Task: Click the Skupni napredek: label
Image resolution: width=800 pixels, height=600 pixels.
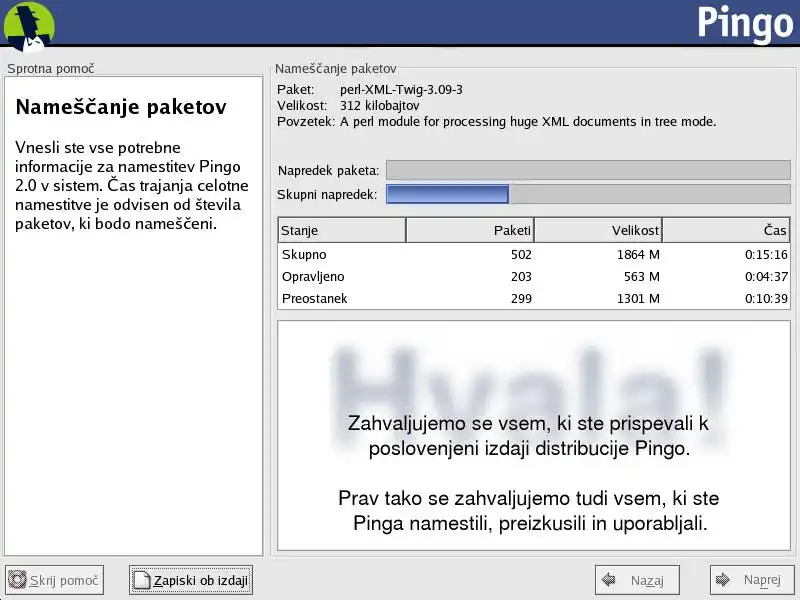Action: (x=327, y=194)
